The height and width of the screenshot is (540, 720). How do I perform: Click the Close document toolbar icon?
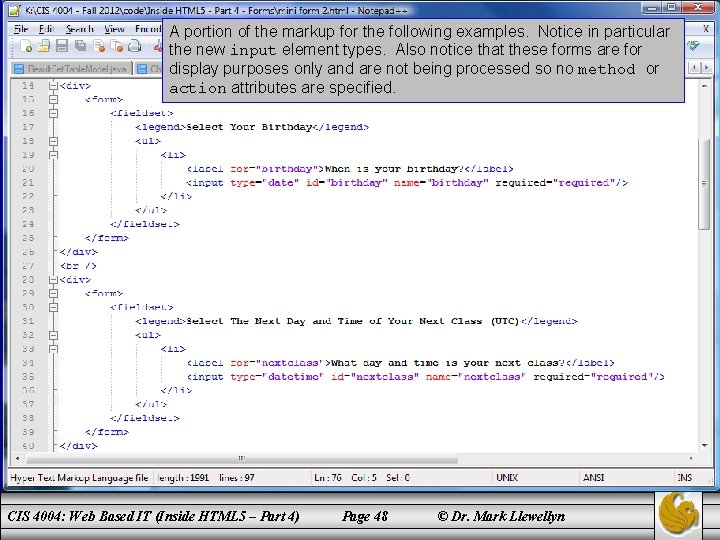[x=99, y=46]
